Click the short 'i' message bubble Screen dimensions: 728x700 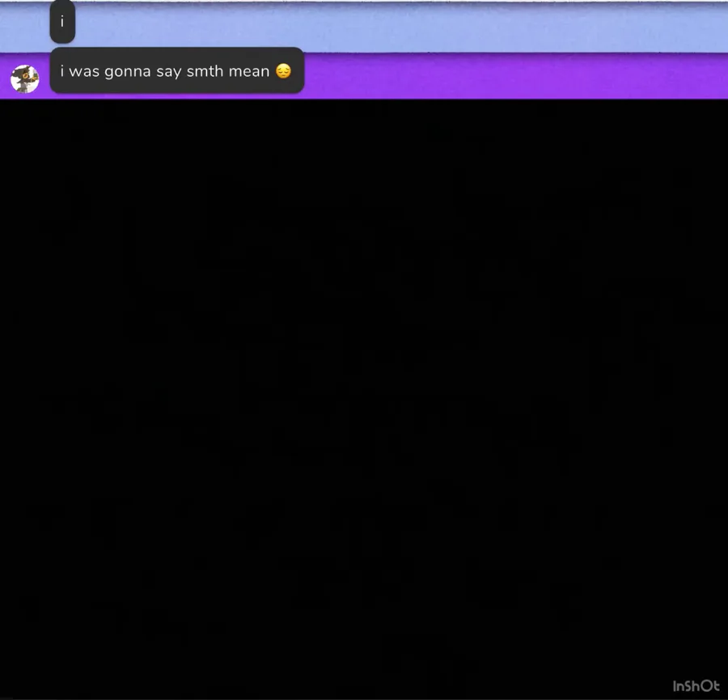[x=62, y=21]
